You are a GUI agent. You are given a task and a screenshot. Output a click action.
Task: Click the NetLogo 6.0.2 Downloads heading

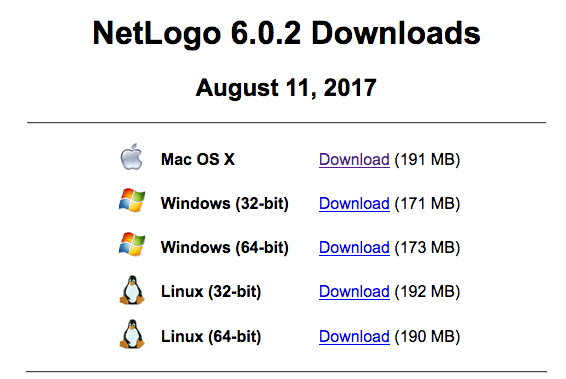[287, 34]
